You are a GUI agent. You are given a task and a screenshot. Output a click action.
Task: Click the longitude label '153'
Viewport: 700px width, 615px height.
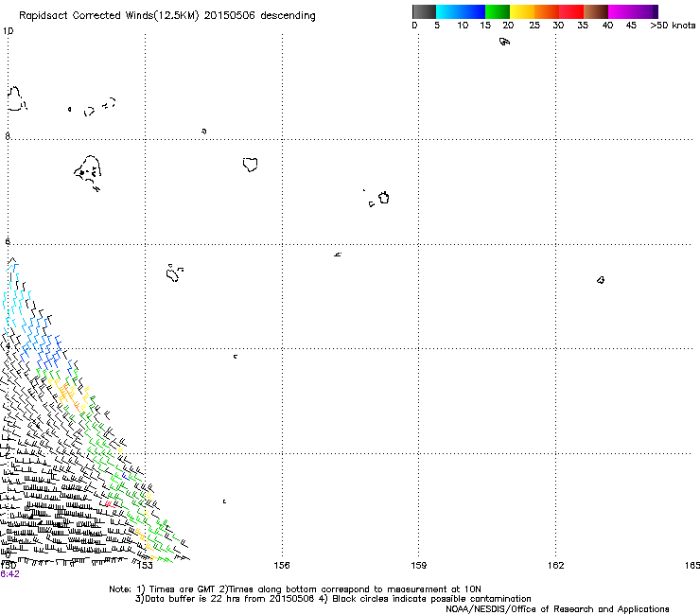pos(145,566)
